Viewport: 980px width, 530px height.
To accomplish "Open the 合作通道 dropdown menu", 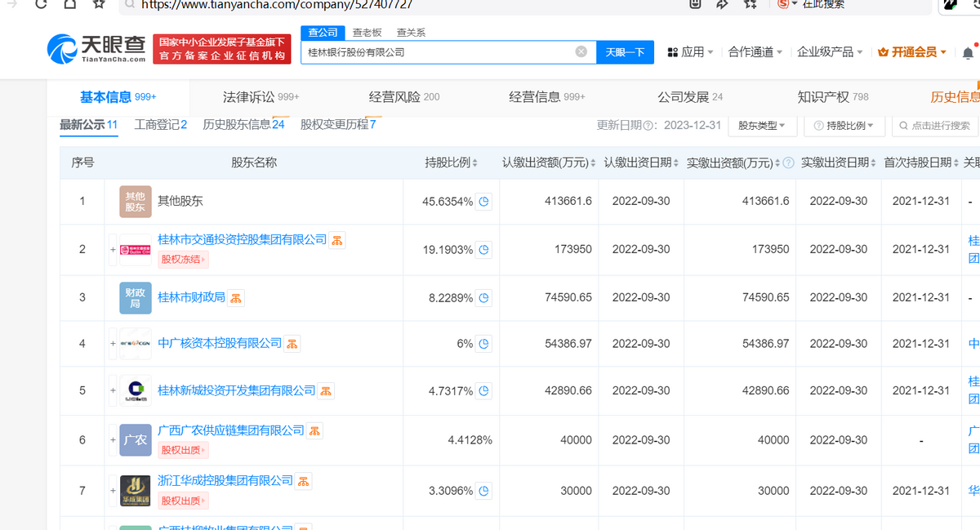I will tap(755, 51).
